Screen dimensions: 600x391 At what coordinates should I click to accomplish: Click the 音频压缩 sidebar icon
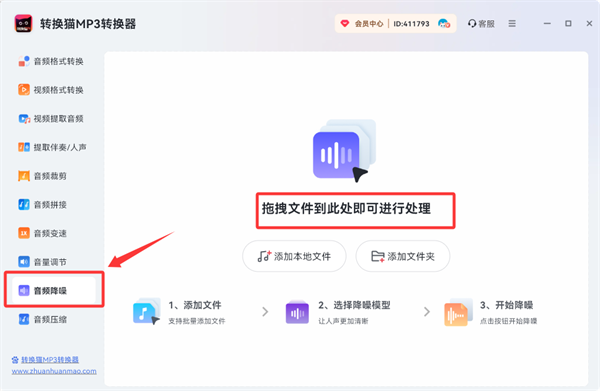[24, 319]
